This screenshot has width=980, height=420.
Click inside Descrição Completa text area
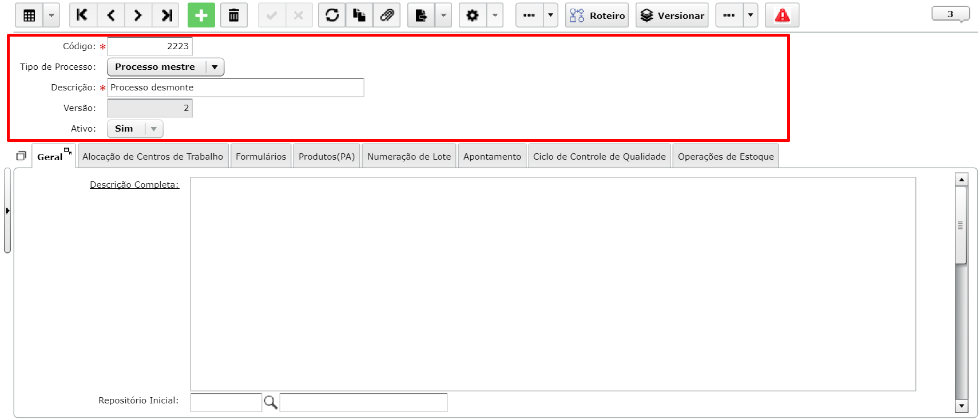[x=553, y=284]
